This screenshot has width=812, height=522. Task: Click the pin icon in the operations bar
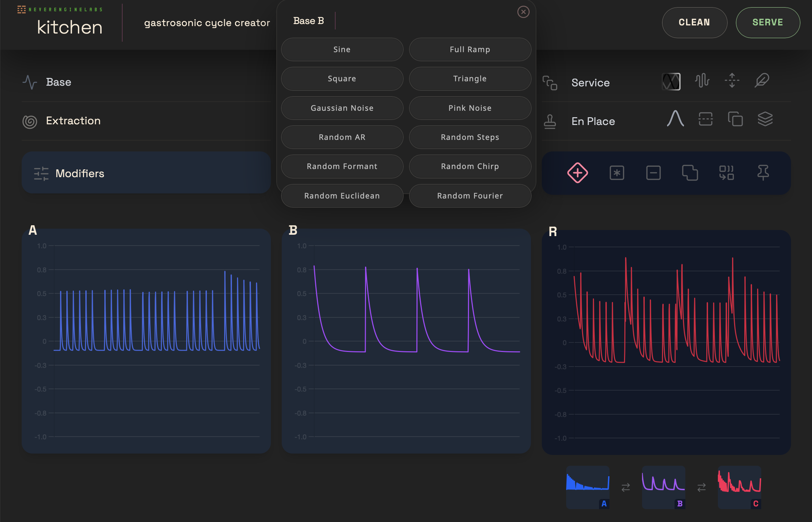763,173
